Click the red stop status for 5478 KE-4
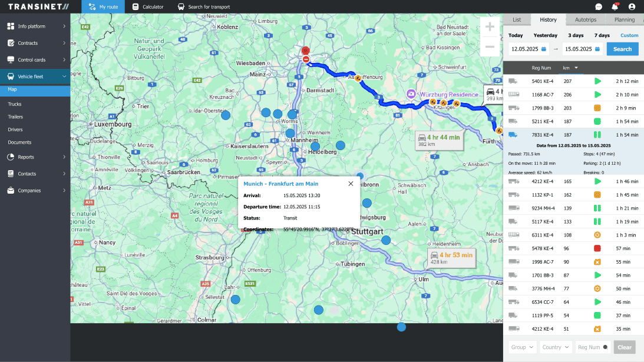 597,248
